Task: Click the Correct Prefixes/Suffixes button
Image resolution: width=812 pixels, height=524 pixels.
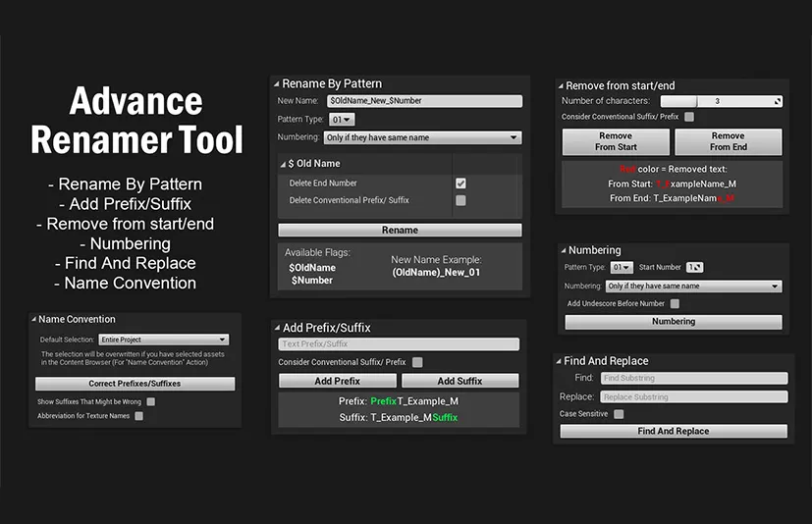Action: pos(135,384)
